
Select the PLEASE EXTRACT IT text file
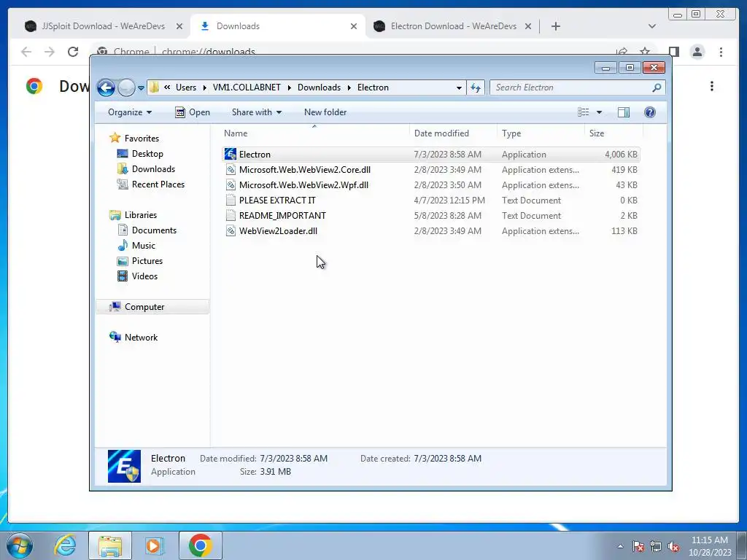click(x=430, y=200)
